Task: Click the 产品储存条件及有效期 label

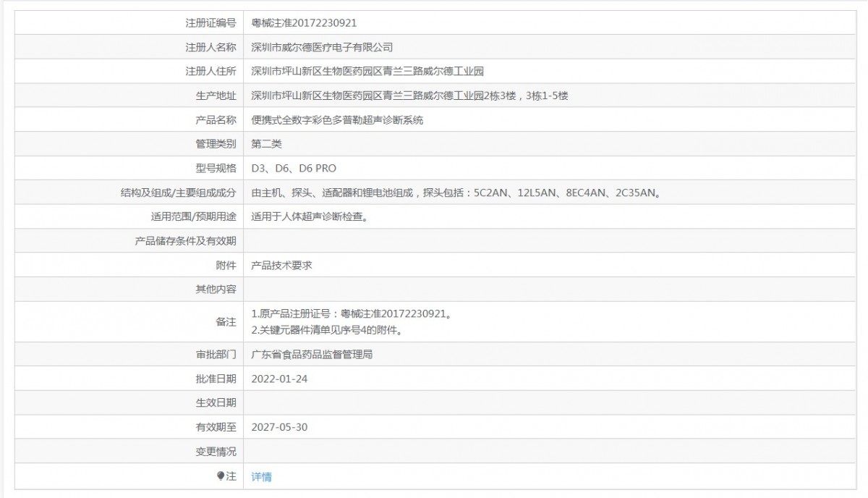Action: 186,241
